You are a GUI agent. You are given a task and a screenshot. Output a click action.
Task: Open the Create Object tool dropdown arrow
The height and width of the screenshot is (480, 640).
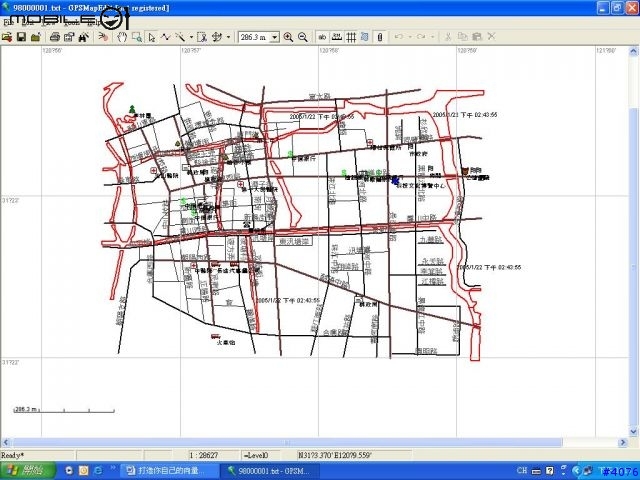191,37
